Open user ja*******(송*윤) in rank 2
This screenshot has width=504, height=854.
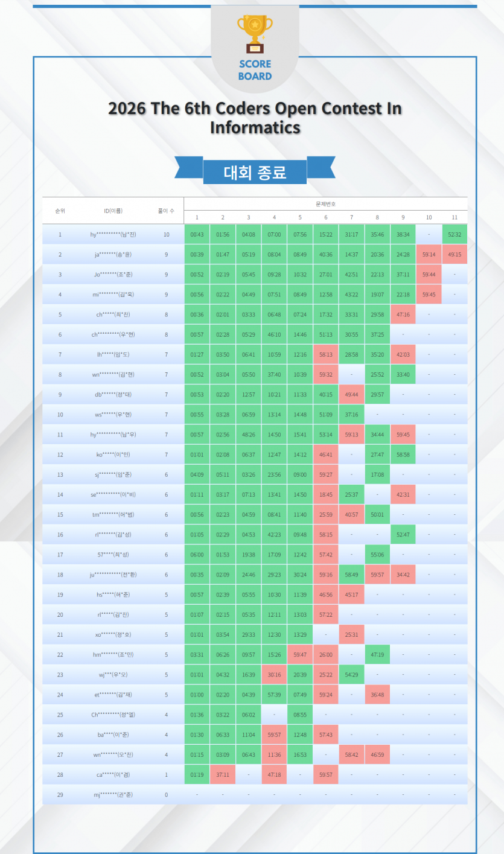pos(113,255)
